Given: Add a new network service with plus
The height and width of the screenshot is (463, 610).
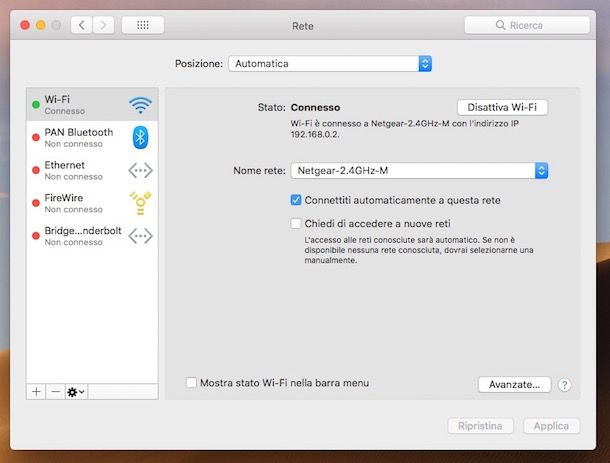Looking at the screenshot, I should point(37,392).
